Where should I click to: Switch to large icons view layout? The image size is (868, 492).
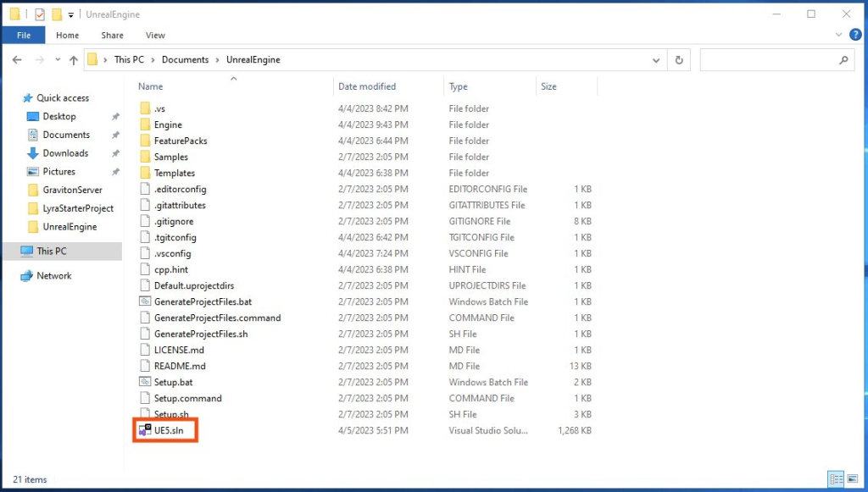point(853,478)
